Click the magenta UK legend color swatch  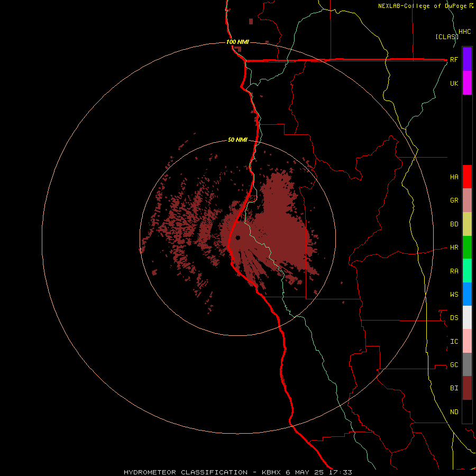(467, 83)
